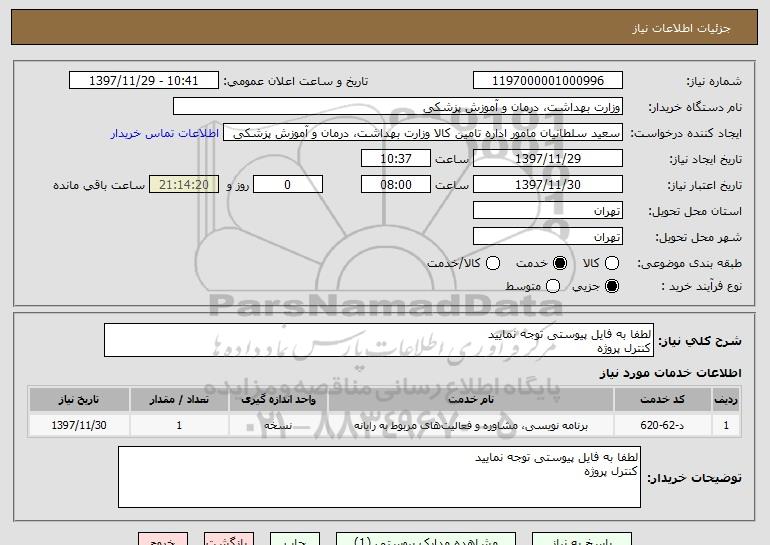Click the unit cell نسخه

278,425
